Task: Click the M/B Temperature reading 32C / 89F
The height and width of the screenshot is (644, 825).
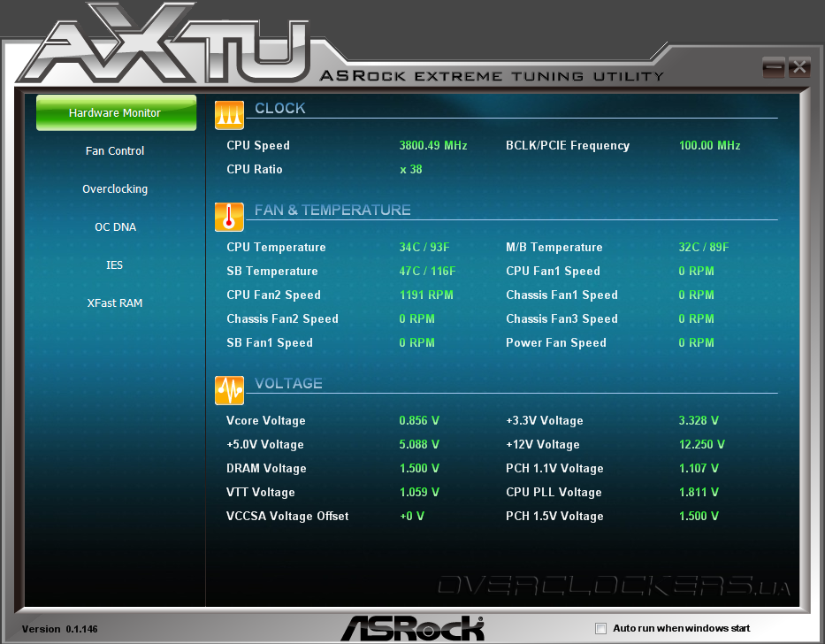Action: (704, 247)
